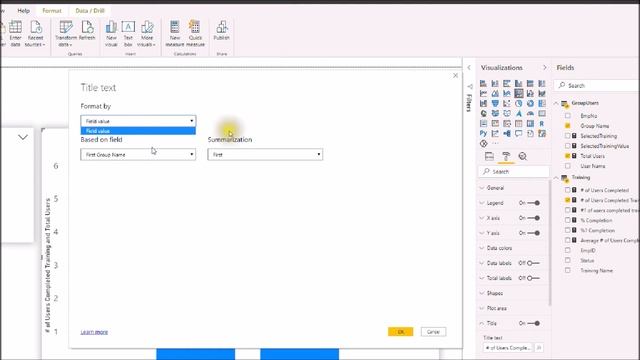Select the highlighted Field value option
The height and width of the screenshot is (360, 640).
coord(138,131)
